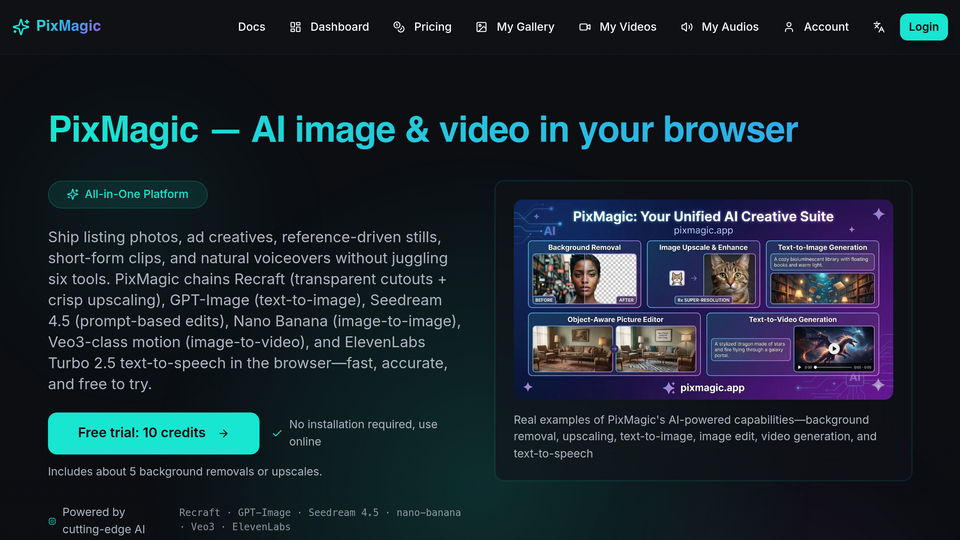Click the Powered by cutting-edge AI icon

point(52,521)
